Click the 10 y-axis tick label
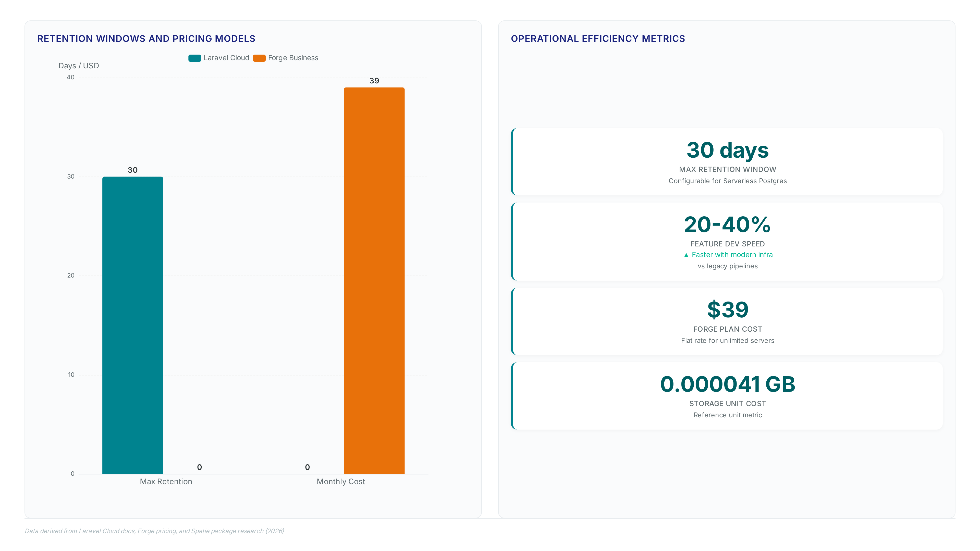Viewport: 980px width, 551px height. [x=71, y=375]
